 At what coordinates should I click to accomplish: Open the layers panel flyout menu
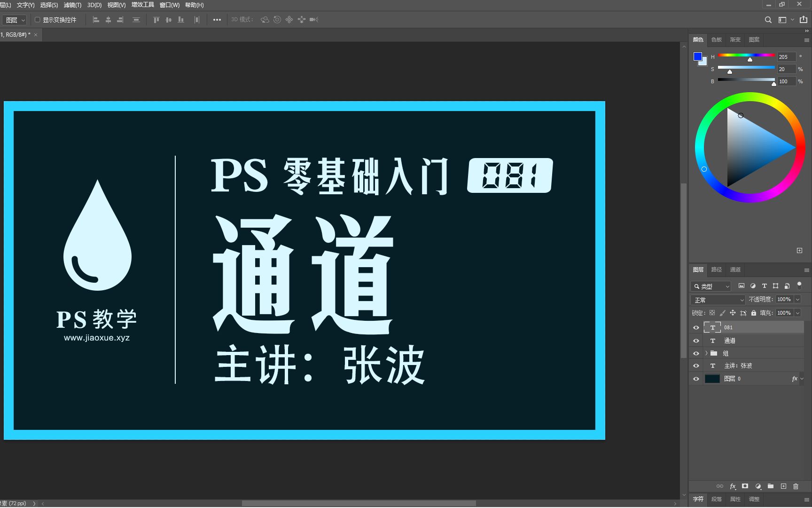(806, 270)
